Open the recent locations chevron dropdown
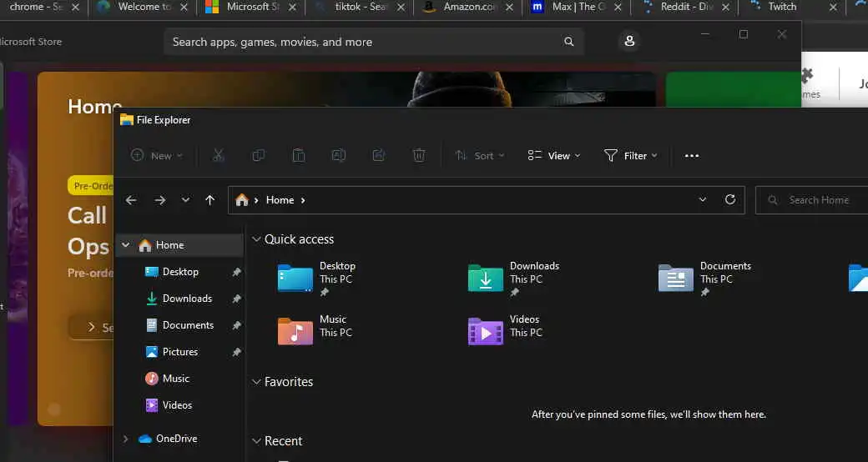868x462 pixels. 185,200
